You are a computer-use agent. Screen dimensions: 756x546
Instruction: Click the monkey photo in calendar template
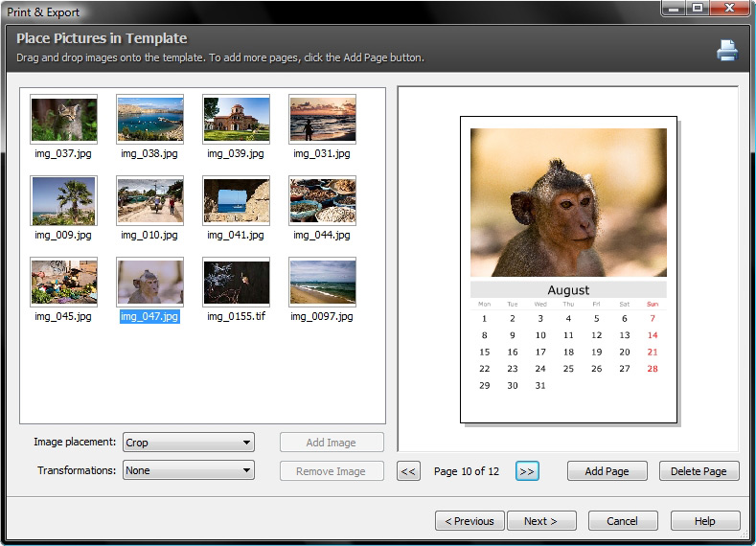click(568, 203)
